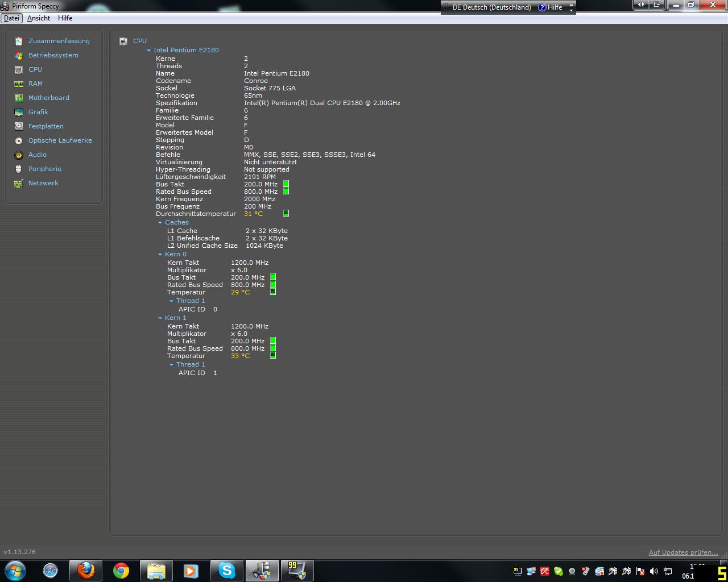The height and width of the screenshot is (582, 728).
Task: Open the Peripherie mouse icon
Action: tap(19, 169)
